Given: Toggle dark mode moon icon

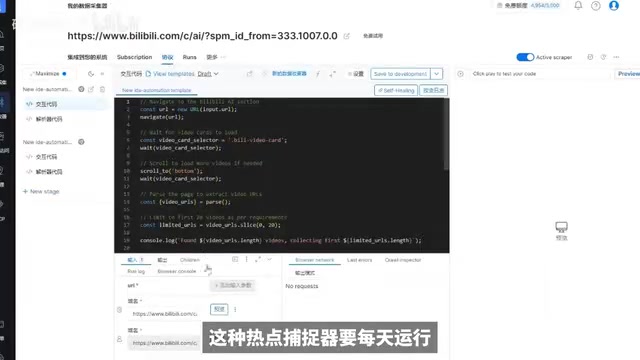Looking at the screenshot, I should tap(91, 74).
